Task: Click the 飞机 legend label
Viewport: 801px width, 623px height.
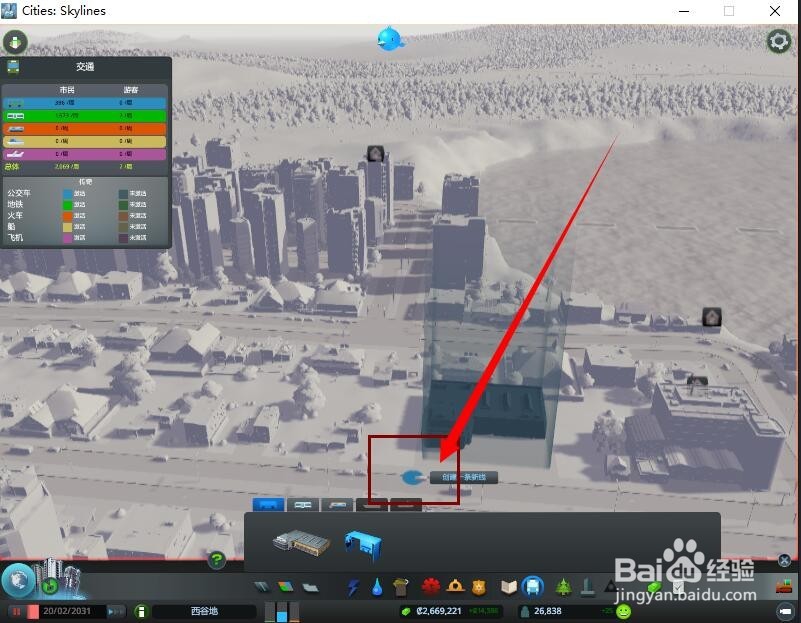Action: 15,237
